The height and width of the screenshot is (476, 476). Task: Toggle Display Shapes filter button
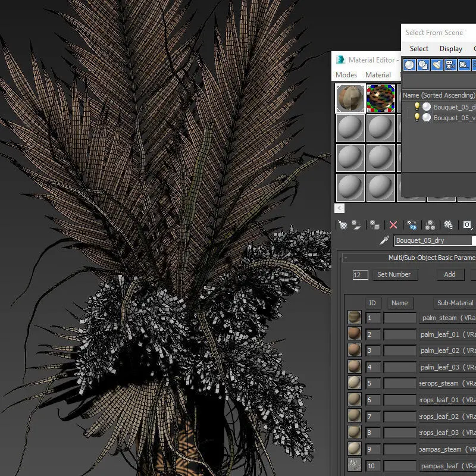423,65
